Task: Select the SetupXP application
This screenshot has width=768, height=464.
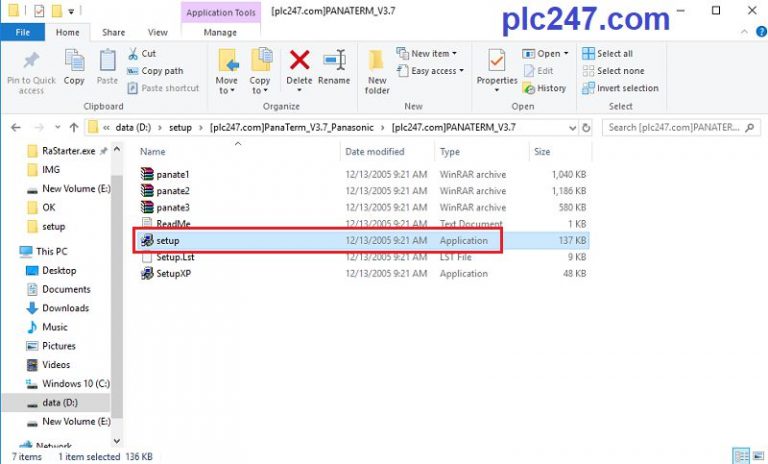Action: coord(362,273)
